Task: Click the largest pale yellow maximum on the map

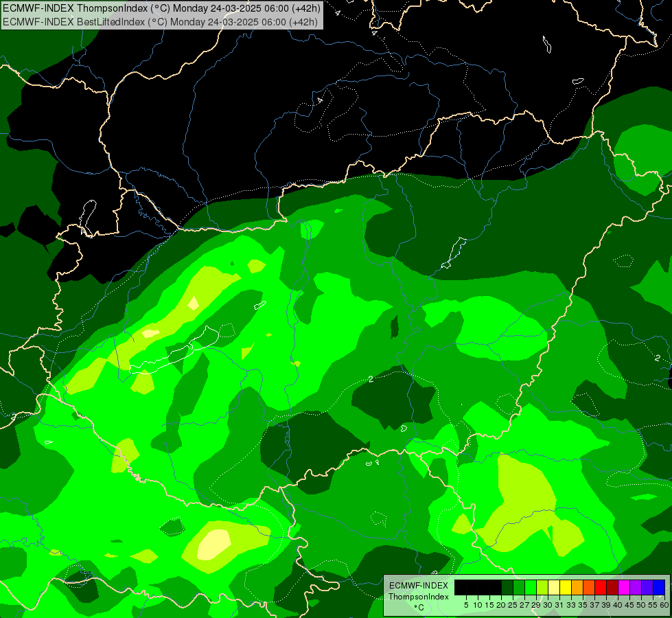Action: tap(214, 545)
